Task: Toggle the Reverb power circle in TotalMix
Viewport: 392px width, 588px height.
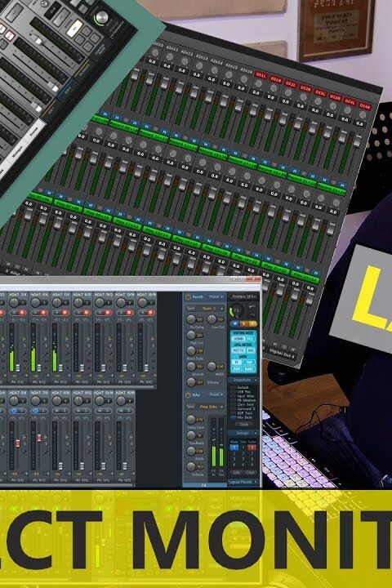Action: point(188,297)
